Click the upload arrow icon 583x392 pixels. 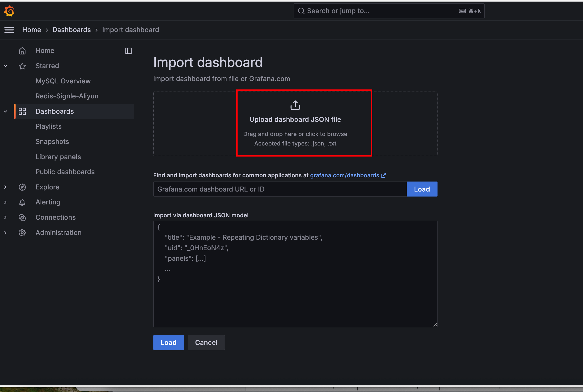[295, 105]
